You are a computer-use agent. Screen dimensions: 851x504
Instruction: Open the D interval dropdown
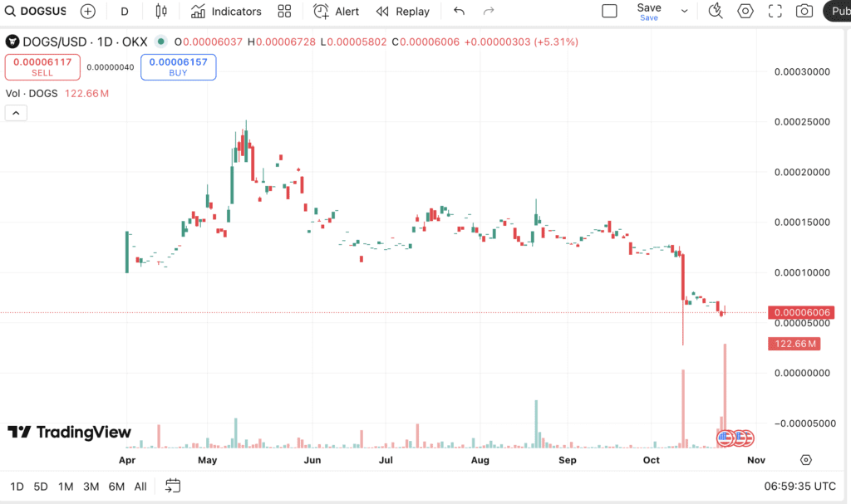pos(125,12)
